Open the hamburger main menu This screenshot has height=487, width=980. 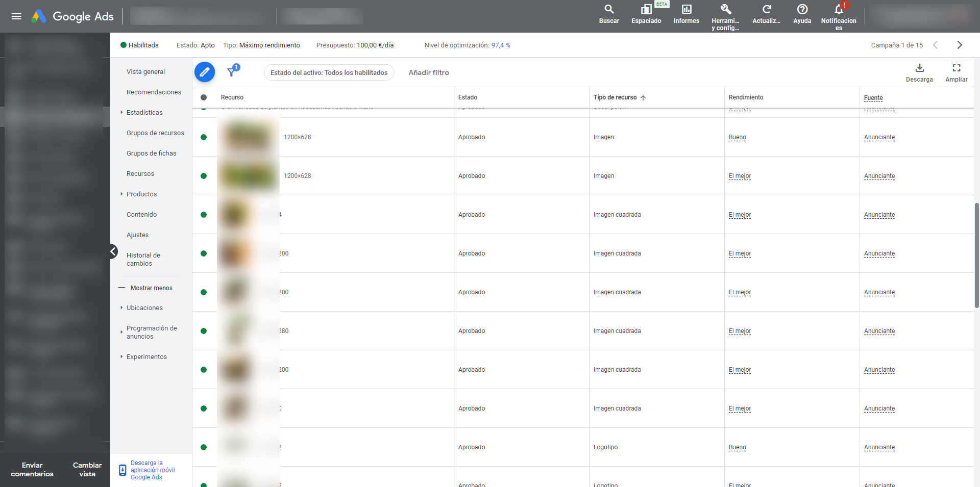[16, 16]
